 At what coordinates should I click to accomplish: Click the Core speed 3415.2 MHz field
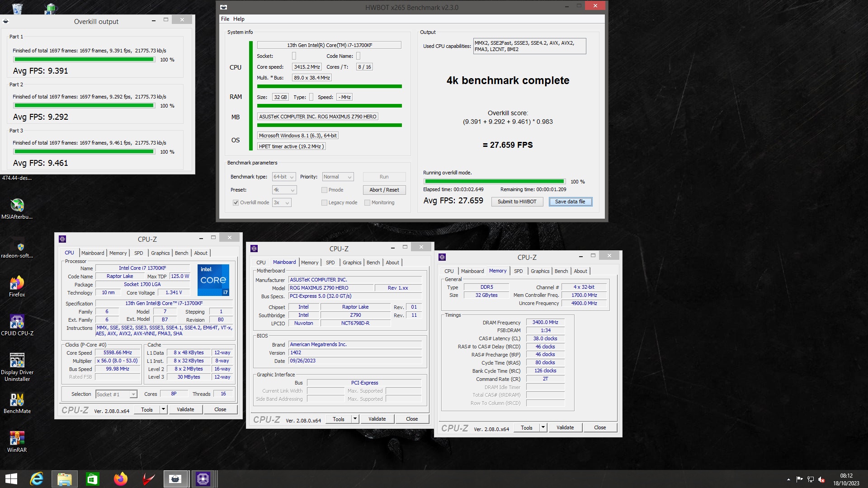click(x=307, y=67)
